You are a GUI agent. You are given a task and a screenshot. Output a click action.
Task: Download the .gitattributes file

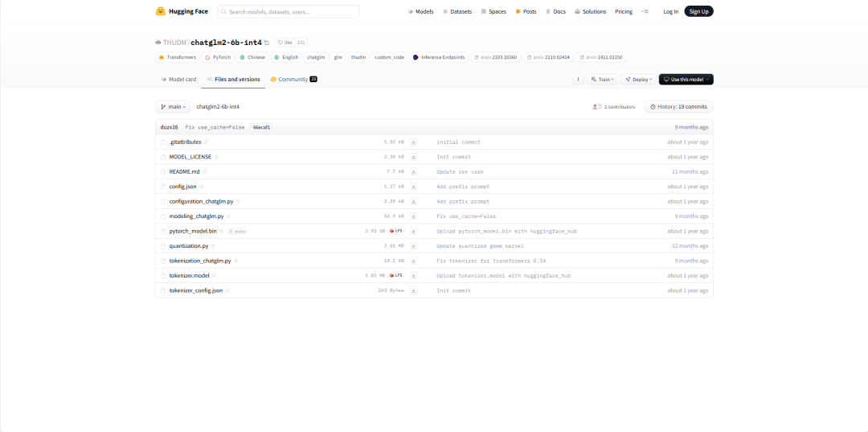pos(414,142)
